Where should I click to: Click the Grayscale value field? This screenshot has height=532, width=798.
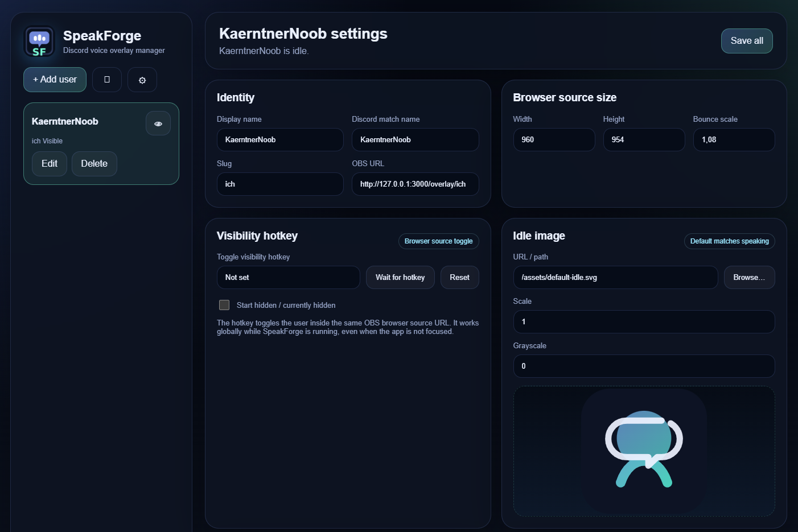click(644, 366)
